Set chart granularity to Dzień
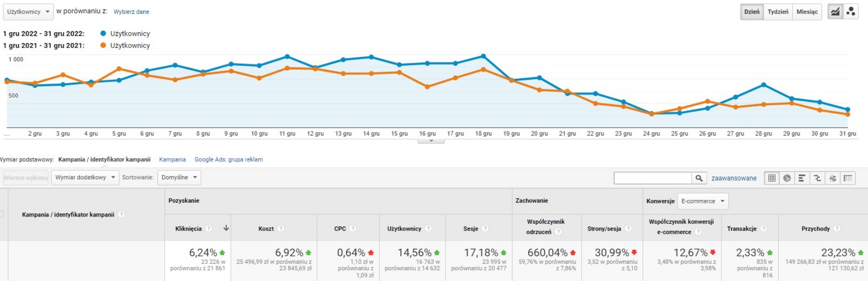Screen dimensions: 868x281 pyautogui.click(x=752, y=12)
